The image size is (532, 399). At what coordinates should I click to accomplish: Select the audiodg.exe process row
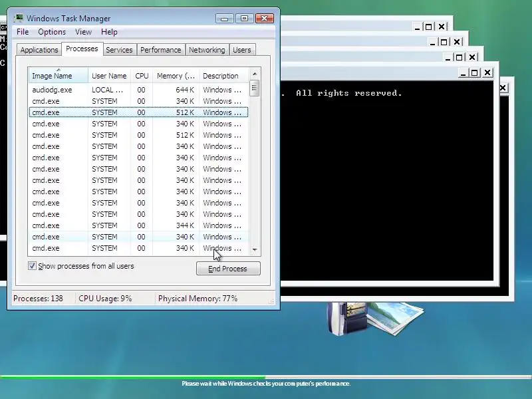pyautogui.click(x=138, y=90)
